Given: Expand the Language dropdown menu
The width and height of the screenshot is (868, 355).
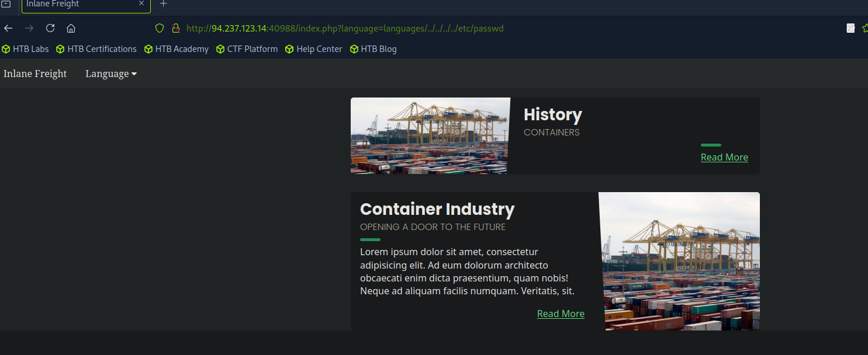Looking at the screenshot, I should pos(110,74).
